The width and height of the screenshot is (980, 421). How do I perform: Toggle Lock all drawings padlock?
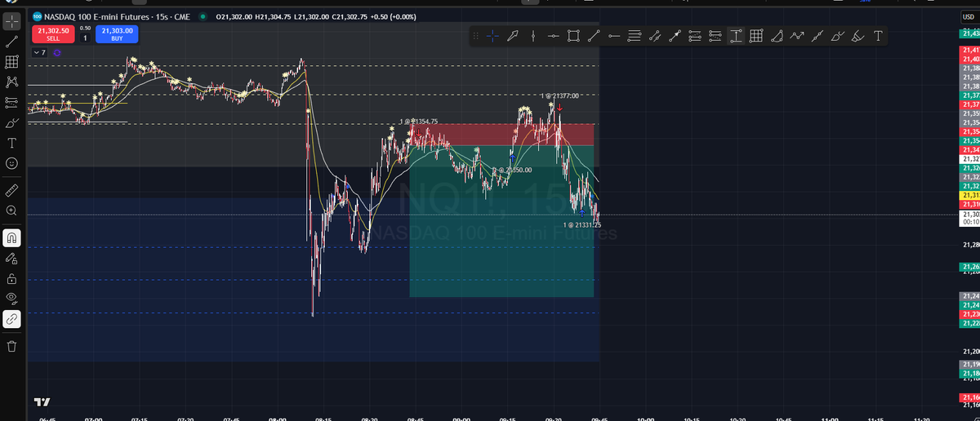(x=11, y=278)
